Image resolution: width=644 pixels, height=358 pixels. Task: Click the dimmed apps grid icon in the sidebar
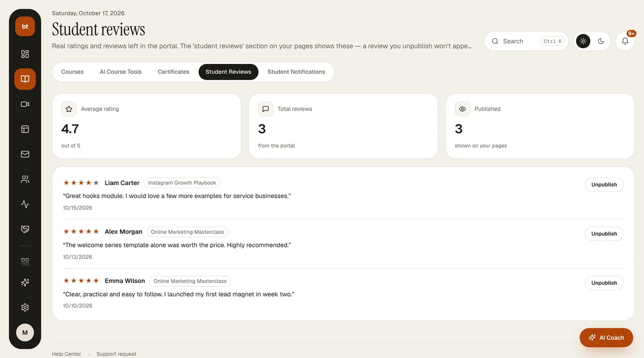click(x=25, y=261)
